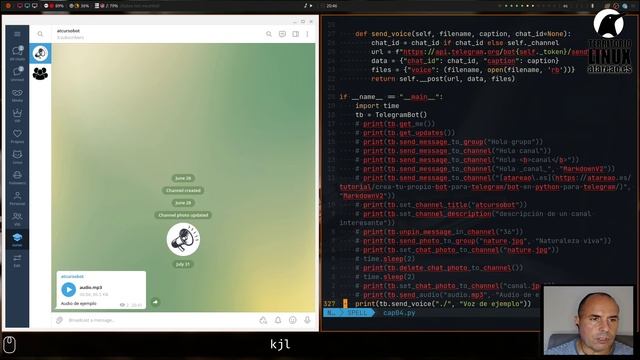Search inside the atcursobot channel
The height and width of the screenshot is (360, 640).
point(269,34)
